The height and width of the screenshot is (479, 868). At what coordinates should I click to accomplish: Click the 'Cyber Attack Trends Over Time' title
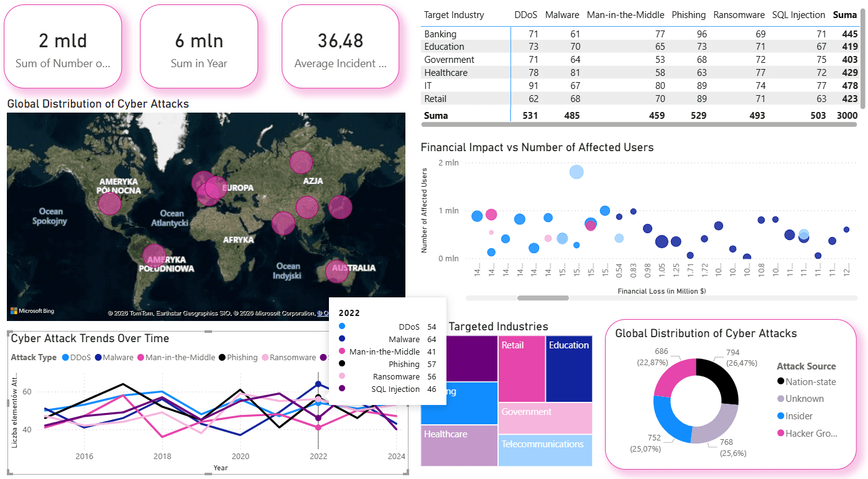click(90, 338)
